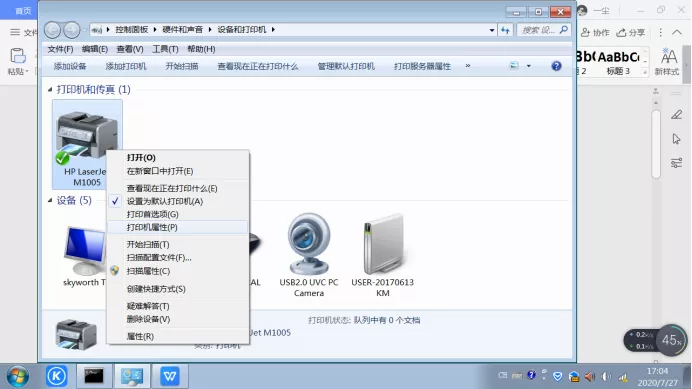
Task: Click the refresh arrows icon beside address bar
Action: point(505,30)
